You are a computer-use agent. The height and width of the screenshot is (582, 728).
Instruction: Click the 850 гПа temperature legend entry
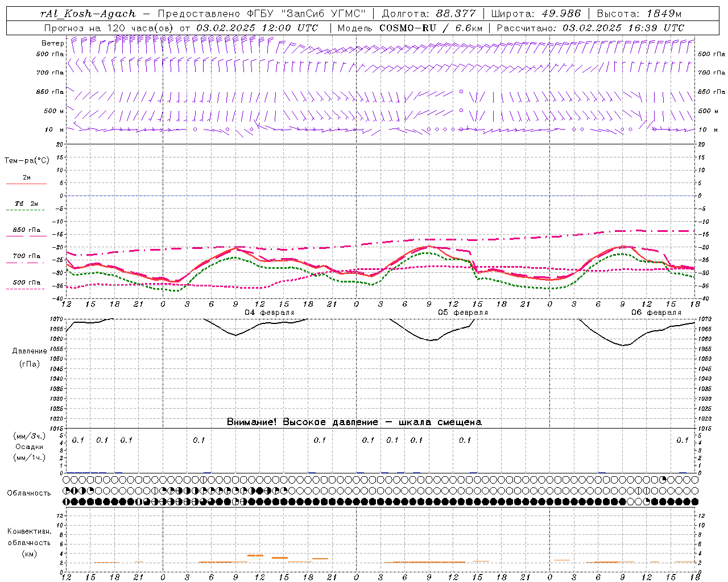pos(27,230)
